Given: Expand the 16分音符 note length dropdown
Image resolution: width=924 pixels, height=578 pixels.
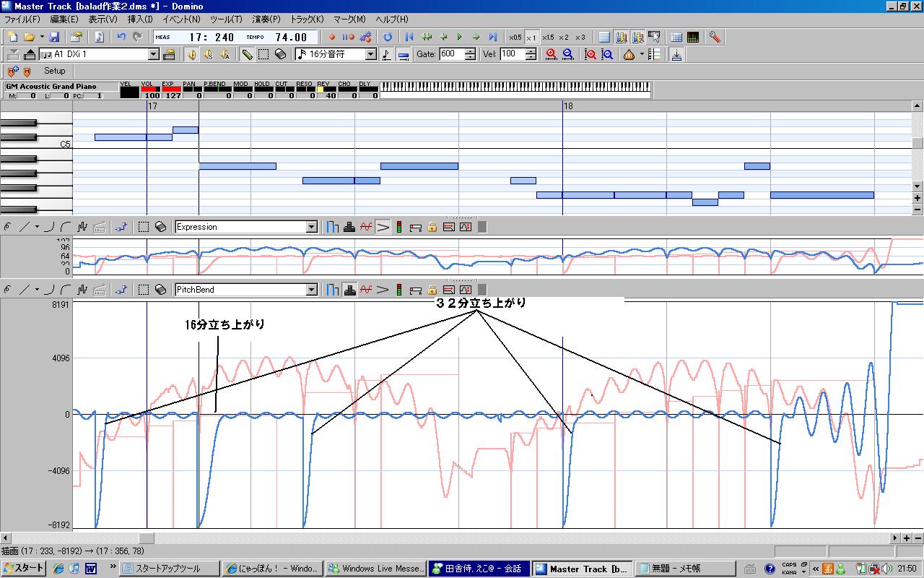Looking at the screenshot, I should (x=371, y=54).
